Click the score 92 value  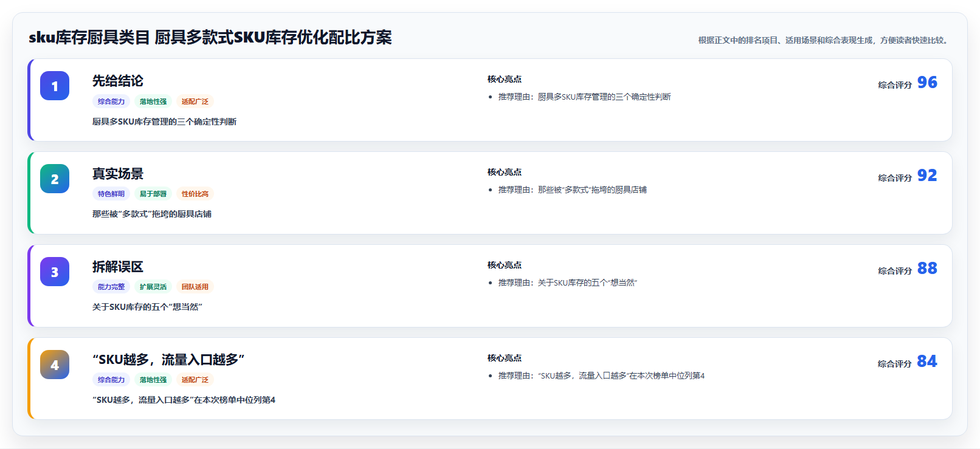pyautogui.click(x=927, y=176)
